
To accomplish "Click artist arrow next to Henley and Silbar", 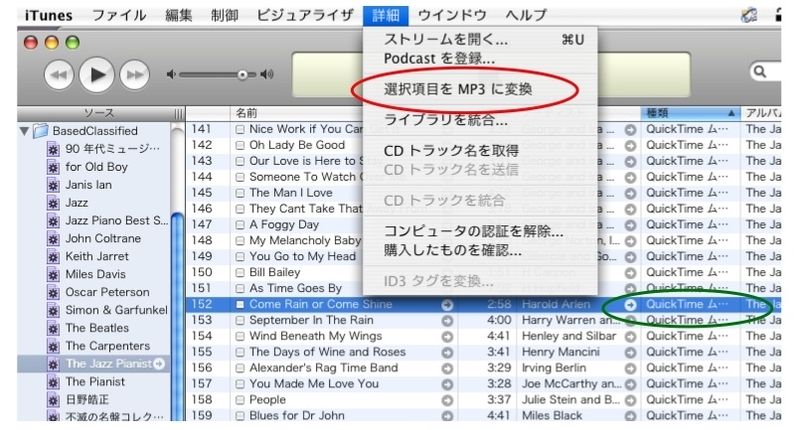I will tap(631, 337).
